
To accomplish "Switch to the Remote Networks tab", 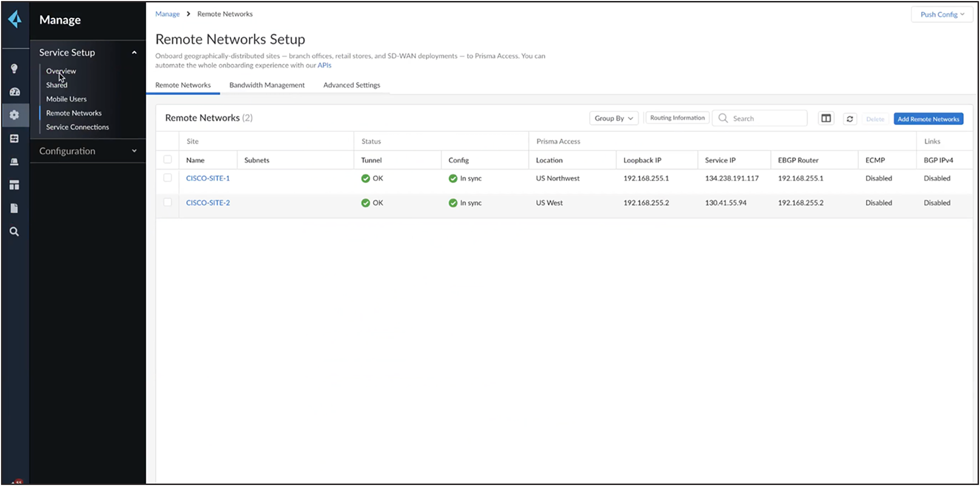I will point(183,85).
